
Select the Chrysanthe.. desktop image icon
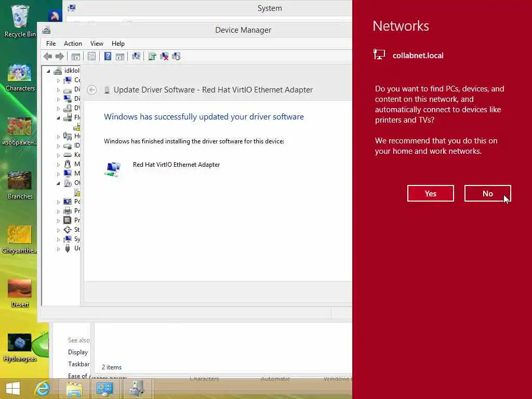click(19, 240)
